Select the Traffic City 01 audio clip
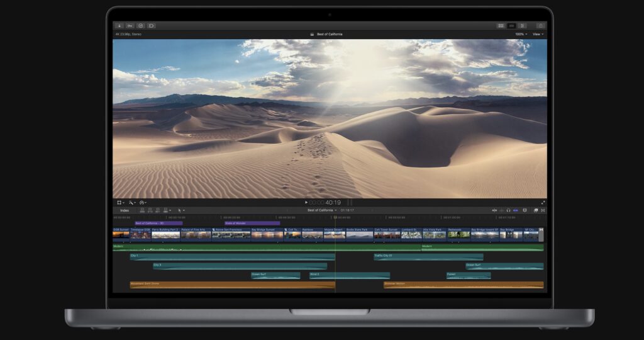This screenshot has height=340, width=644. [x=428, y=257]
